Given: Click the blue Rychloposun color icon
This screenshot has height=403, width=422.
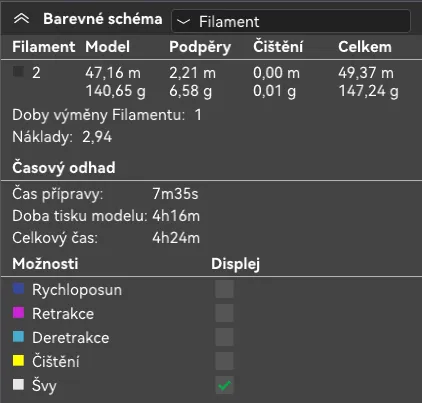Looking at the screenshot, I should (x=18, y=289).
